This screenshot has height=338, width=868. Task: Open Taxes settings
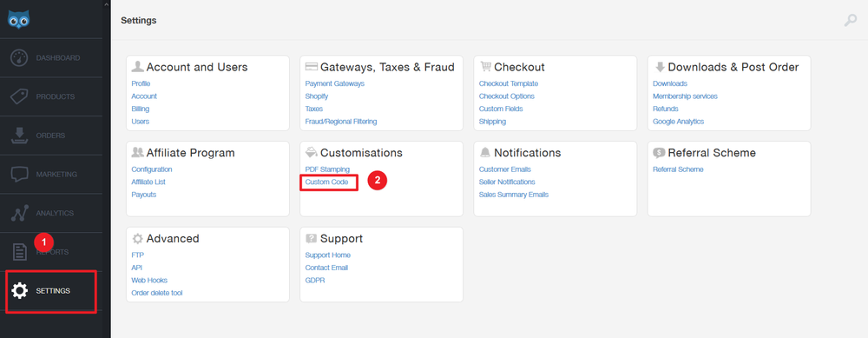[x=314, y=109]
